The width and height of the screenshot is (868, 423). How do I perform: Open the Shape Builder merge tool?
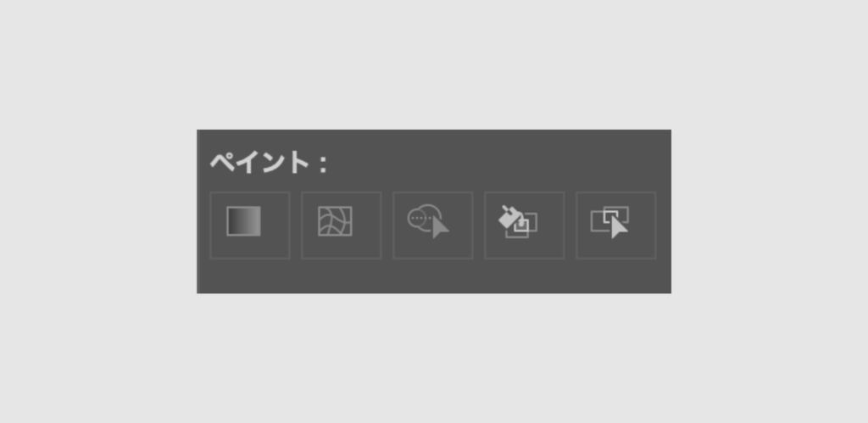[x=433, y=225]
